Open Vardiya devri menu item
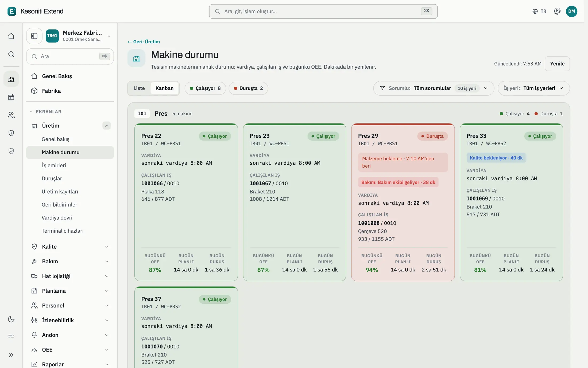 coord(70,218)
